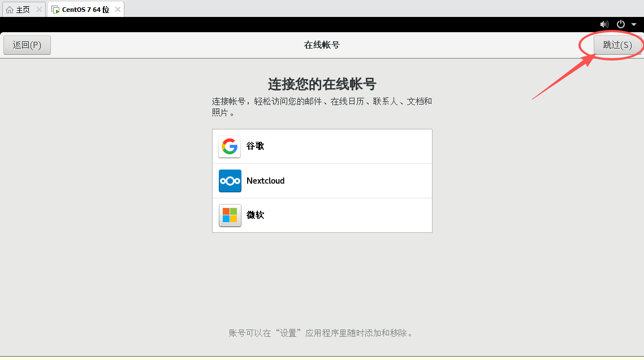Switch to the 主页 tab
The height and width of the screenshot is (360, 644).
pos(24,10)
